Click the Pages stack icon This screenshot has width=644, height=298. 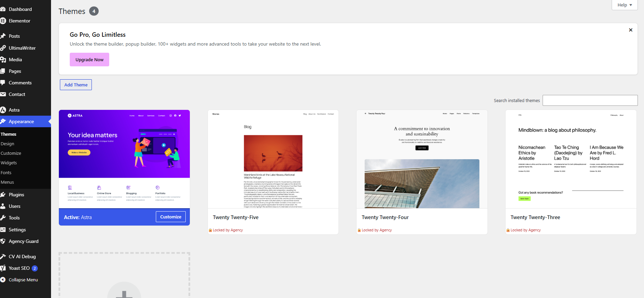(3, 71)
